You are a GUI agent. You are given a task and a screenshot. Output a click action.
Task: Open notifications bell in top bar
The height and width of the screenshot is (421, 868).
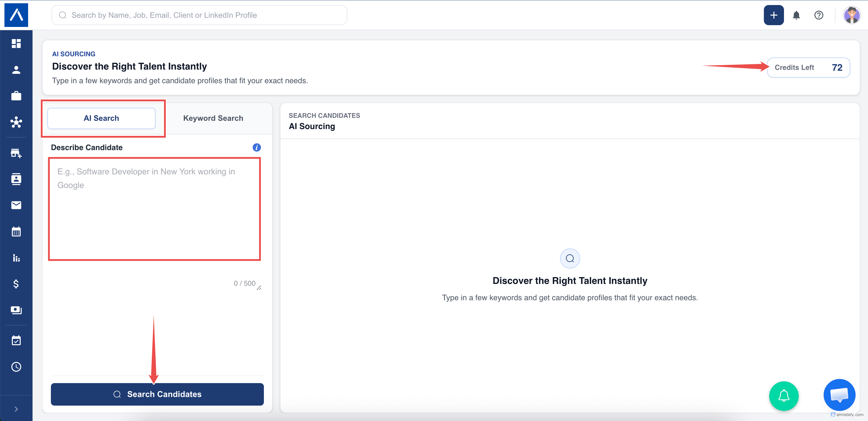click(796, 15)
